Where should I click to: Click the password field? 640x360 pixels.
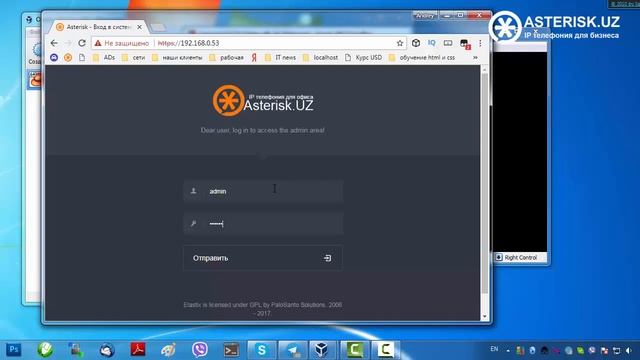pos(263,223)
